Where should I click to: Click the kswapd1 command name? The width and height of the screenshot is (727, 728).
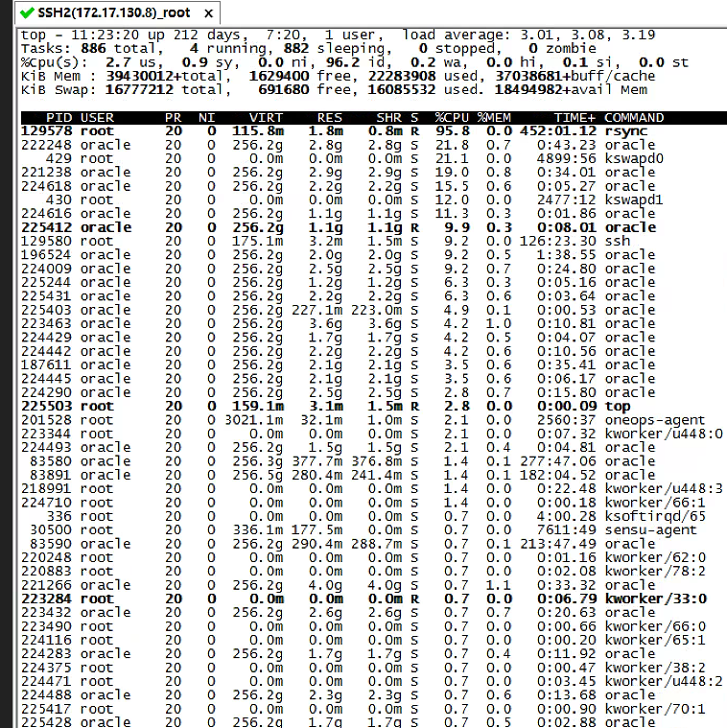(634, 200)
